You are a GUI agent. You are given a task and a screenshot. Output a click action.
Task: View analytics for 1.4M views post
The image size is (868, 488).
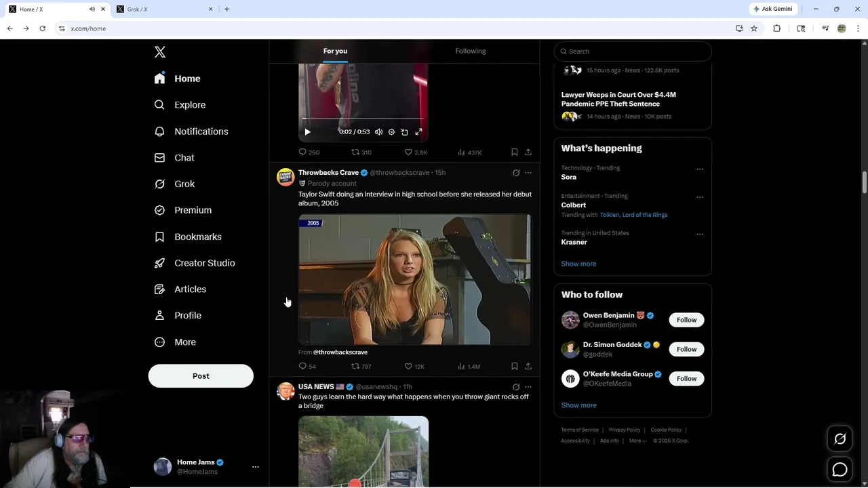click(x=469, y=367)
